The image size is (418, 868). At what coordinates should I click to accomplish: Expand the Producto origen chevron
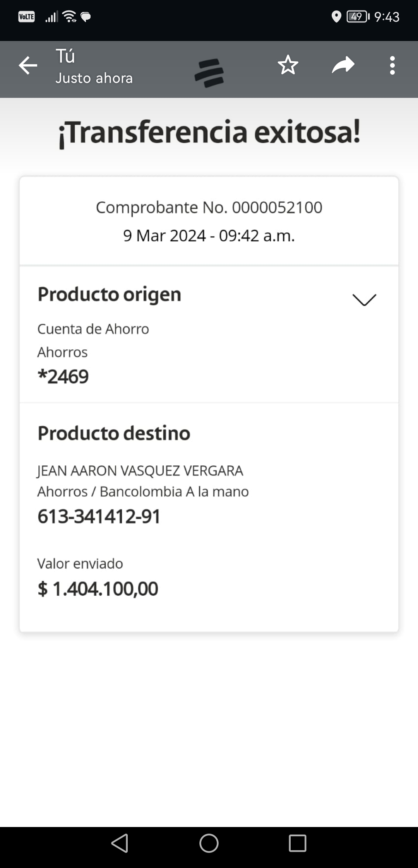(x=364, y=300)
